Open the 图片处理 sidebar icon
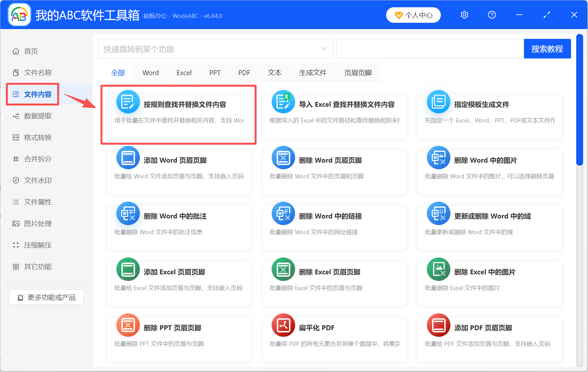The height and width of the screenshot is (372, 588). click(x=16, y=223)
